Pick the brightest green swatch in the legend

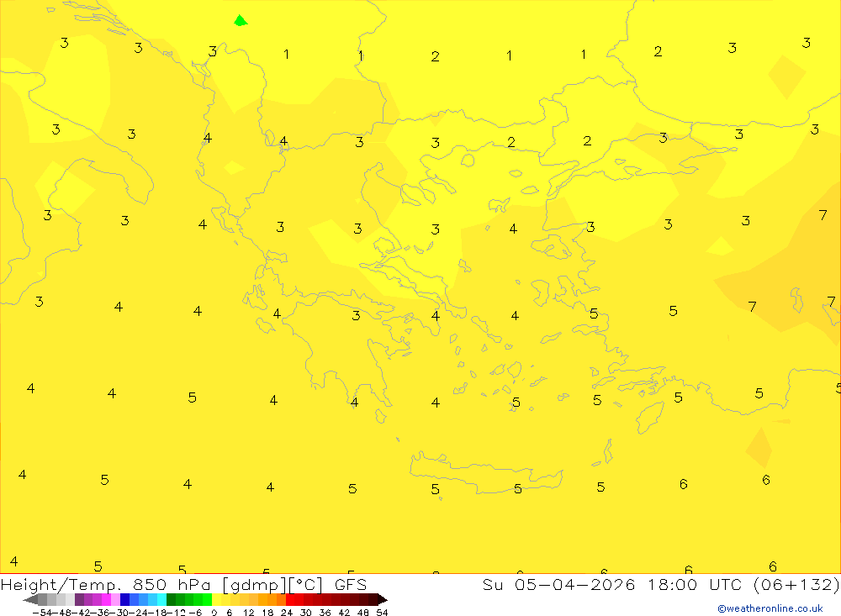pyautogui.click(x=207, y=599)
